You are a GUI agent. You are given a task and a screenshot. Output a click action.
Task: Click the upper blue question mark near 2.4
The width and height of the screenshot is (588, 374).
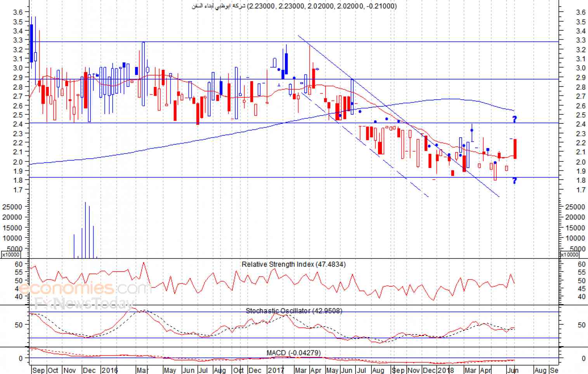515,119
